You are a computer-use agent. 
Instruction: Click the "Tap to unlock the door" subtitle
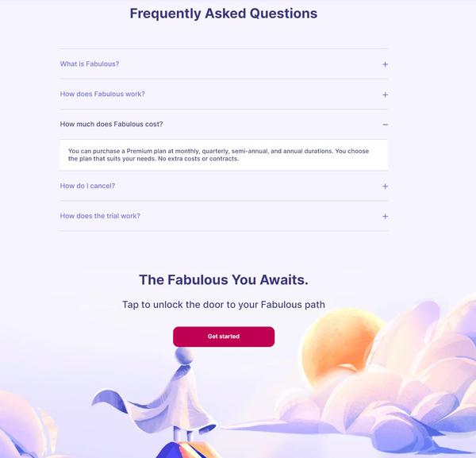pyautogui.click(x=224, y=304)
